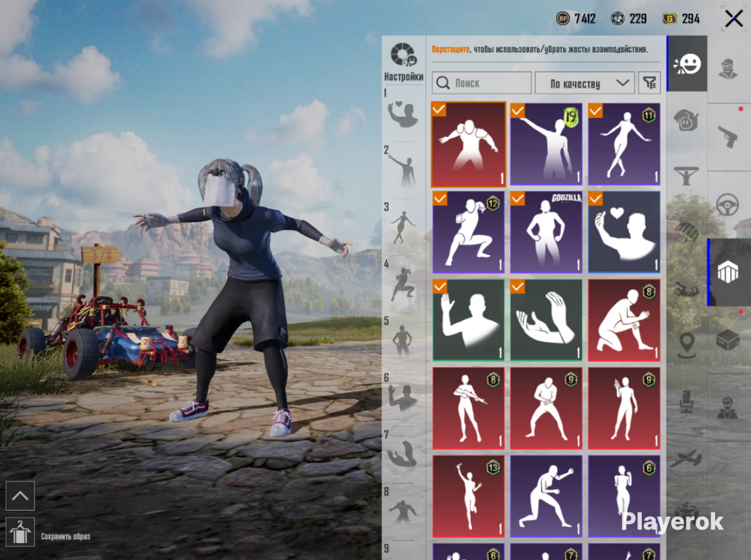
Task: Select slot 3 crossed-legs dancer emote
Action: tap(402, 226)
